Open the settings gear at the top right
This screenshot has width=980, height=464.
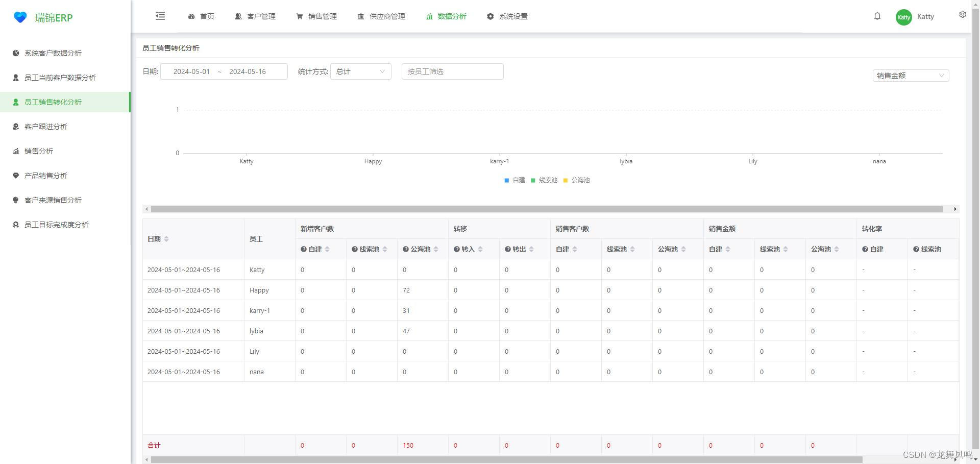click(963, 14)
